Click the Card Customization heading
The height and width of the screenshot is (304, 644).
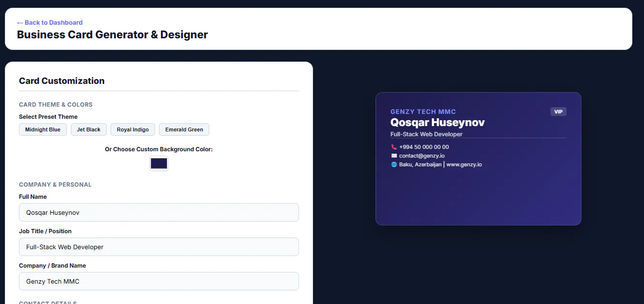62,81
